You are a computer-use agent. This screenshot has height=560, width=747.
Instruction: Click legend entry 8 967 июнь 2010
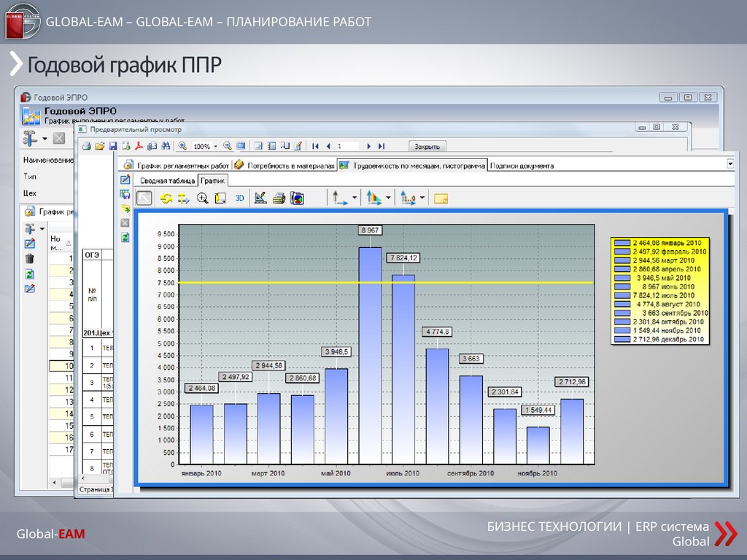[x=661, y=287]
